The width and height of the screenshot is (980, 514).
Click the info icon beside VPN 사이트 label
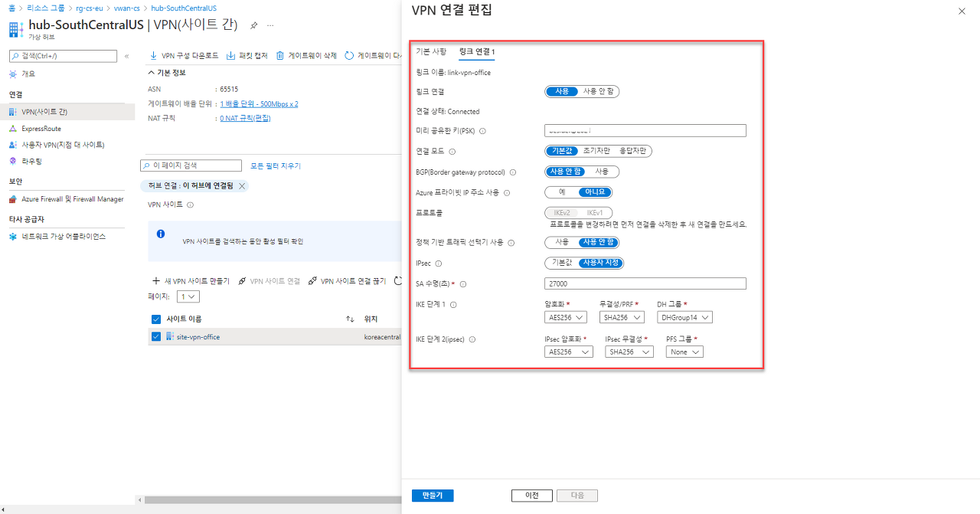(x=191, y=205)
